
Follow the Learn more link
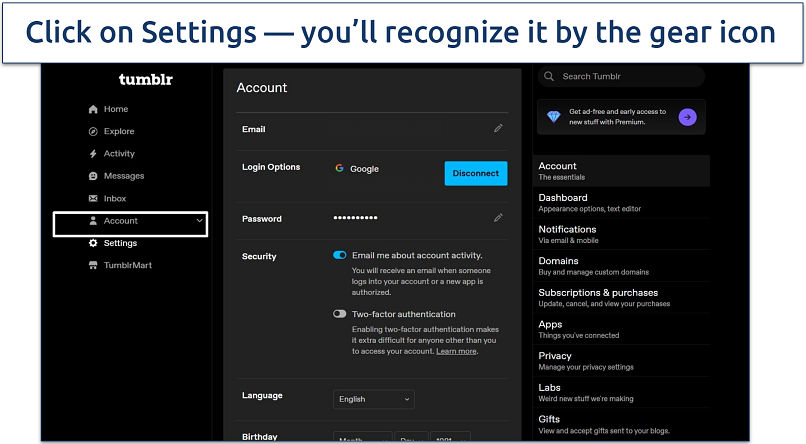pos(456,352)
